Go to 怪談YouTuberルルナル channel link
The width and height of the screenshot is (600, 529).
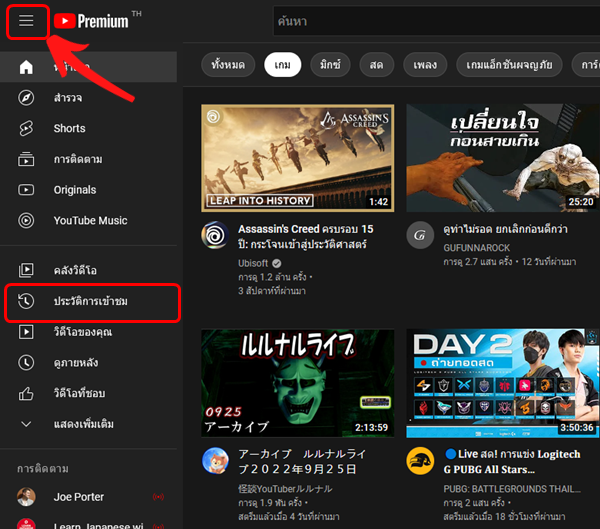tap(285, 489)
